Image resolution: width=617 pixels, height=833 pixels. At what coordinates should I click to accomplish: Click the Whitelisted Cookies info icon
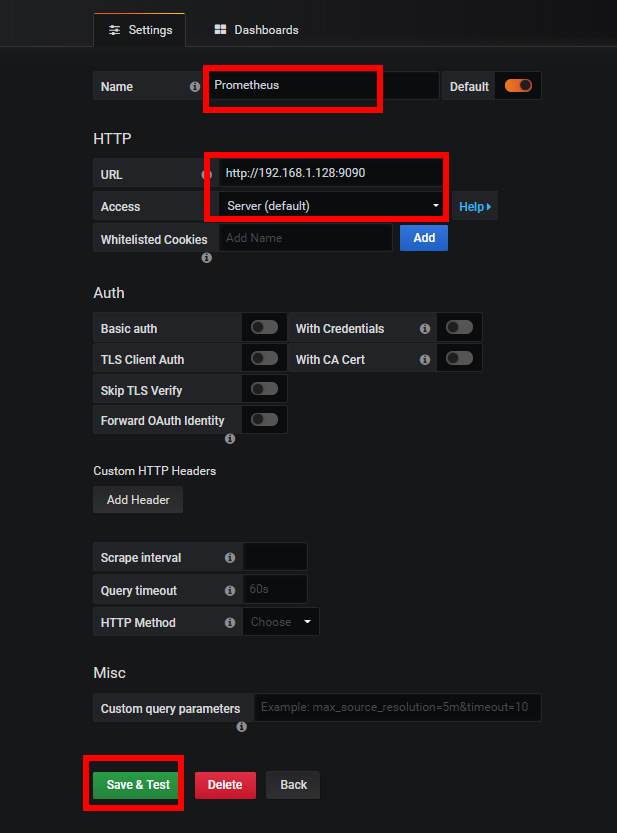207,258
